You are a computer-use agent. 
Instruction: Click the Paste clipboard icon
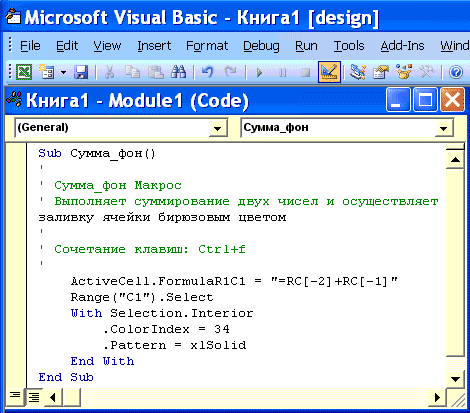156,72
